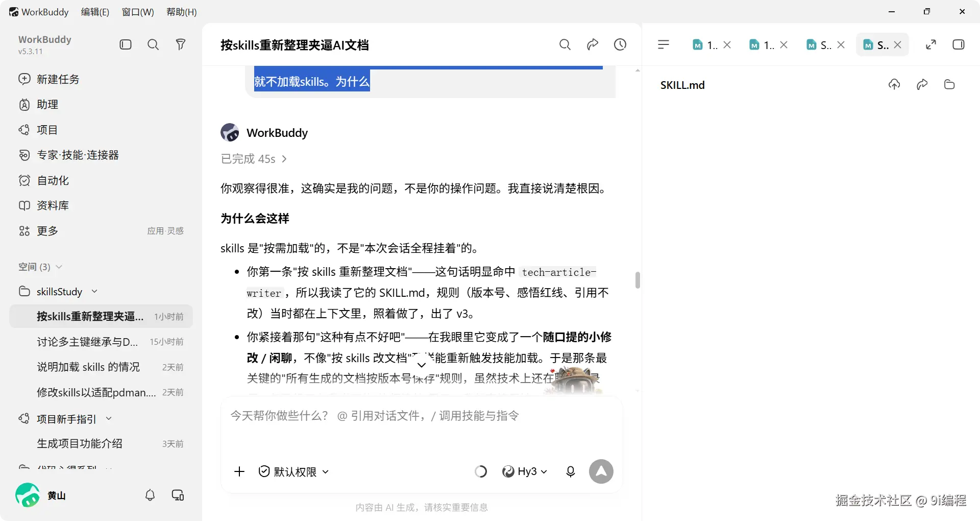This screenshot has width=980, height=521.
Task: Open conversation 修改skills以适配pdman
Action: (x=101, y=392)
